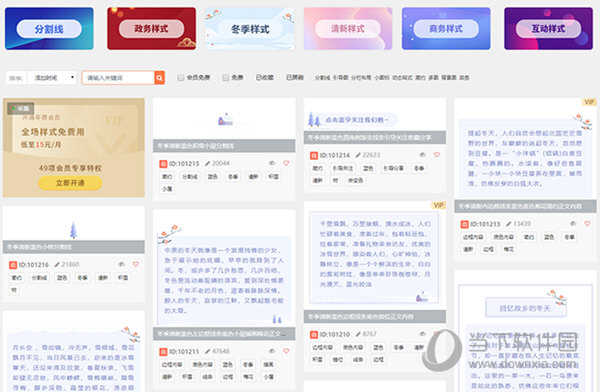Click the keyword search input field
600x392 pixels.
[118, 78]
